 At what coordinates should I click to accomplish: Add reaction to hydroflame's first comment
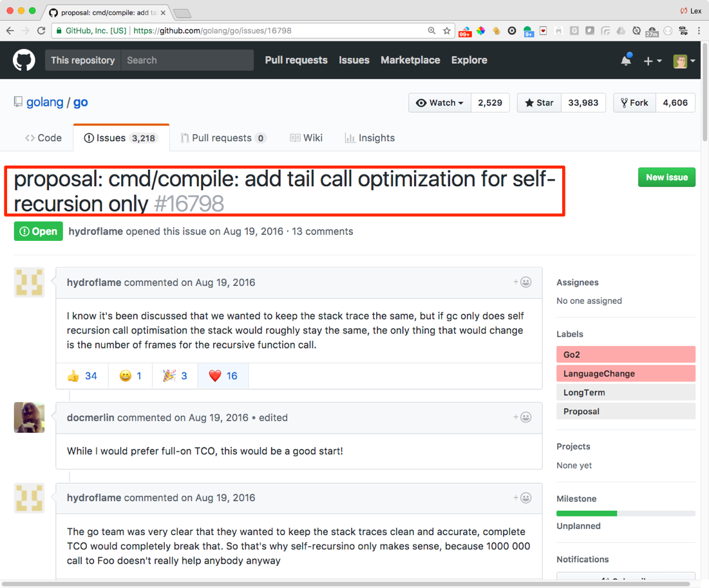(522, 282)
